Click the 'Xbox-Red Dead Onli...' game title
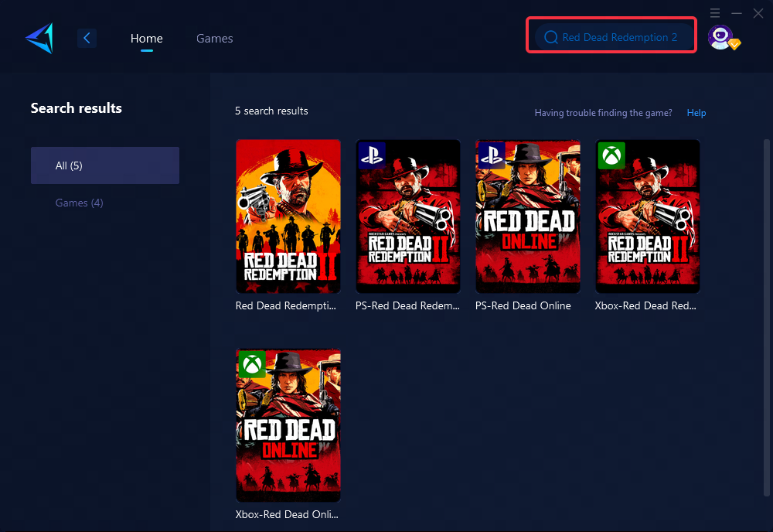This screenshot has height=532, width=773. click(x=287, y=514)
